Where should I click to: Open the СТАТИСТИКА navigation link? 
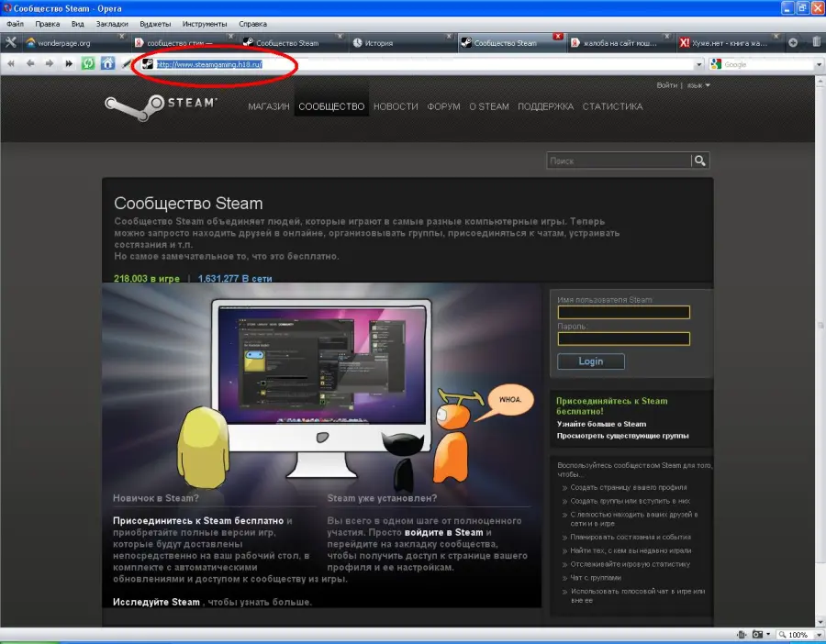tap(612, 106)
